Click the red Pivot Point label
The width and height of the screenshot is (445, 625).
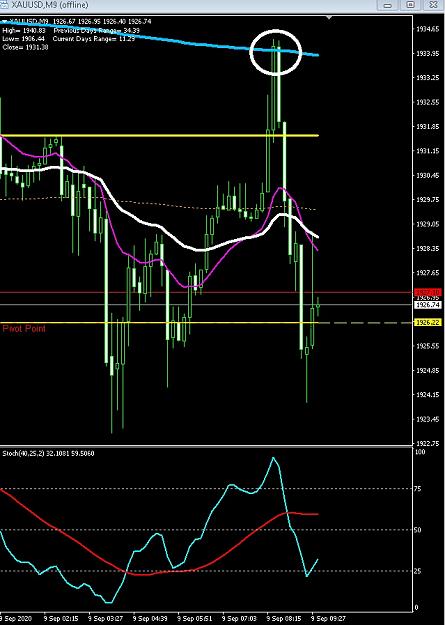click(24, 328)
